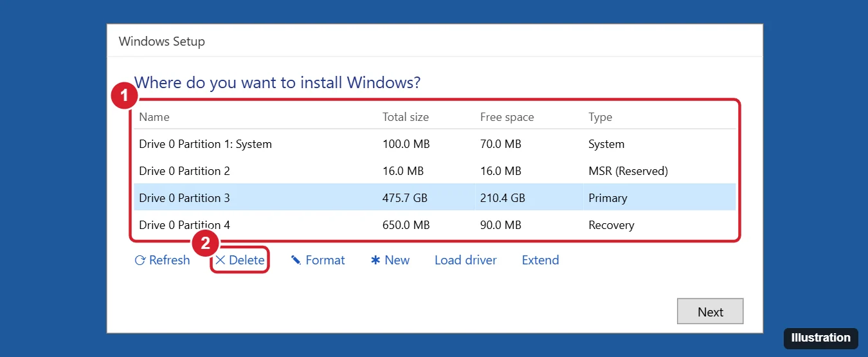Click the 70.0 MB free space cell
The height and width of the screenshot is (357, 868).
pos(501,144)
